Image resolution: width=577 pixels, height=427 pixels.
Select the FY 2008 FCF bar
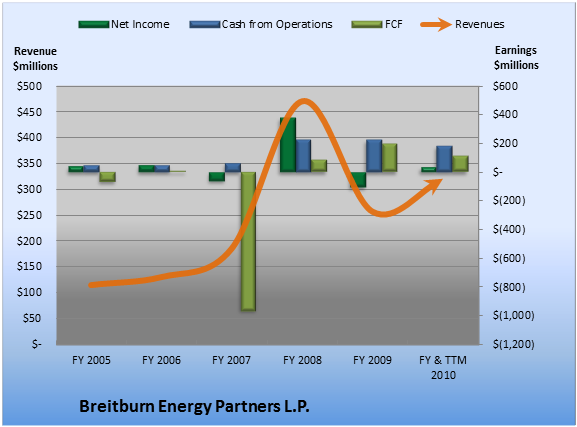[x=319, y=166]
